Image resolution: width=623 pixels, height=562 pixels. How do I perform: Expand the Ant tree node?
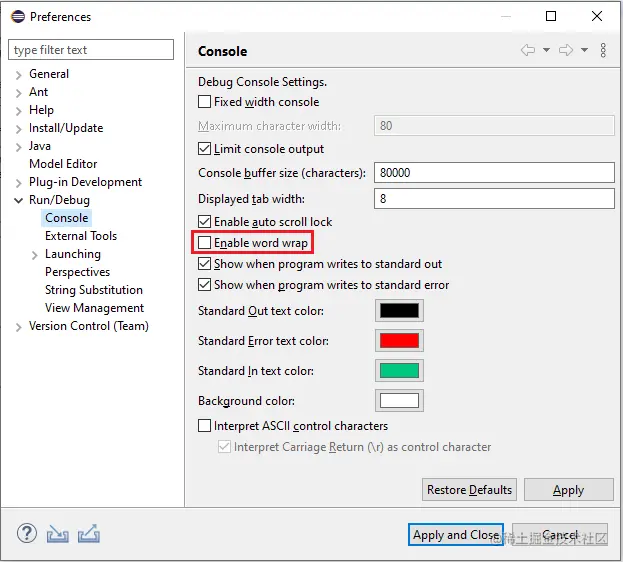18,93
